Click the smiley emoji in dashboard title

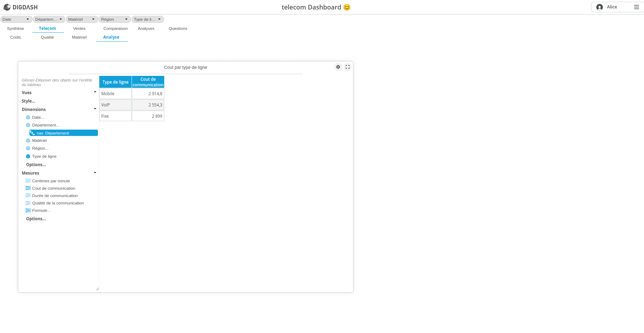347,7
